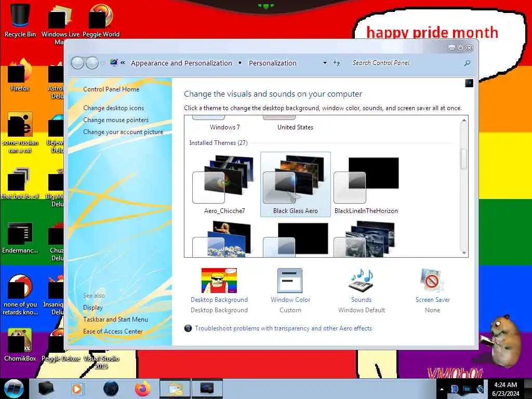Open the Endermanc... desktop icon

point(20,237)
